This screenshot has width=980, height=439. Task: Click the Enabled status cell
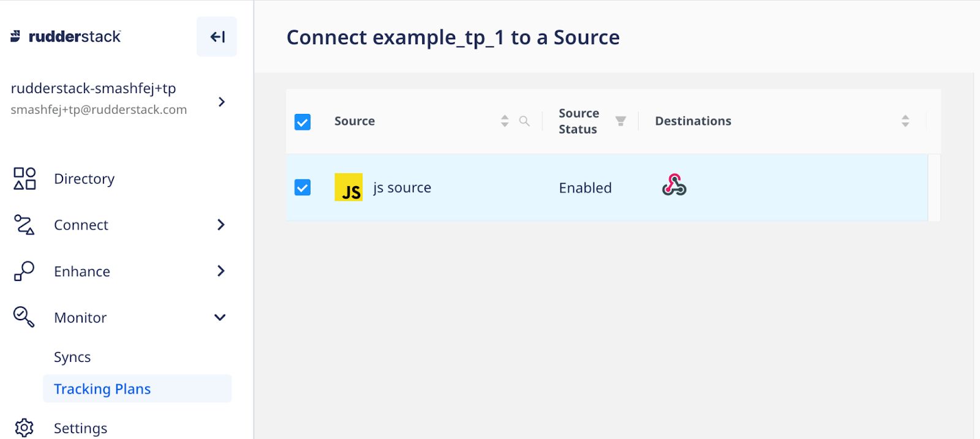click(585, 188)
